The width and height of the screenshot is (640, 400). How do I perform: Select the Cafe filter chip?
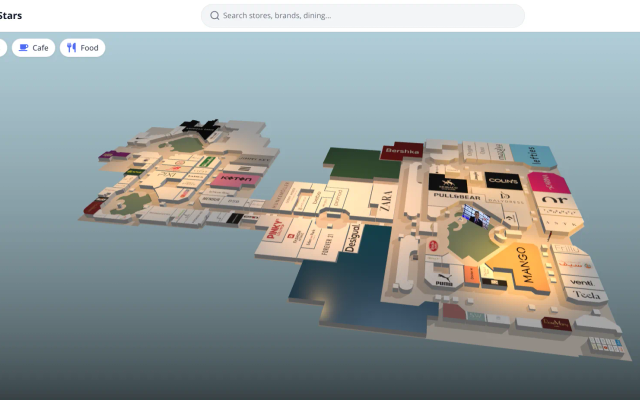tap(33, 48)
